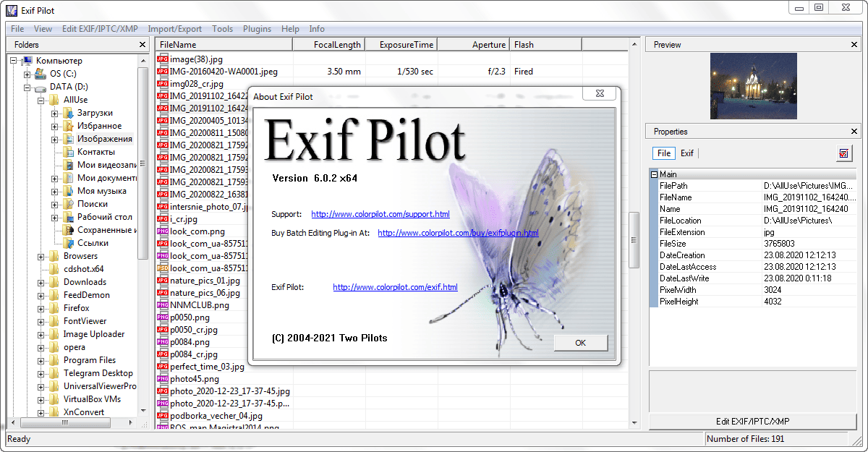
Task: Click the Downloads folder icon
Action: click(x=54, y=282)
